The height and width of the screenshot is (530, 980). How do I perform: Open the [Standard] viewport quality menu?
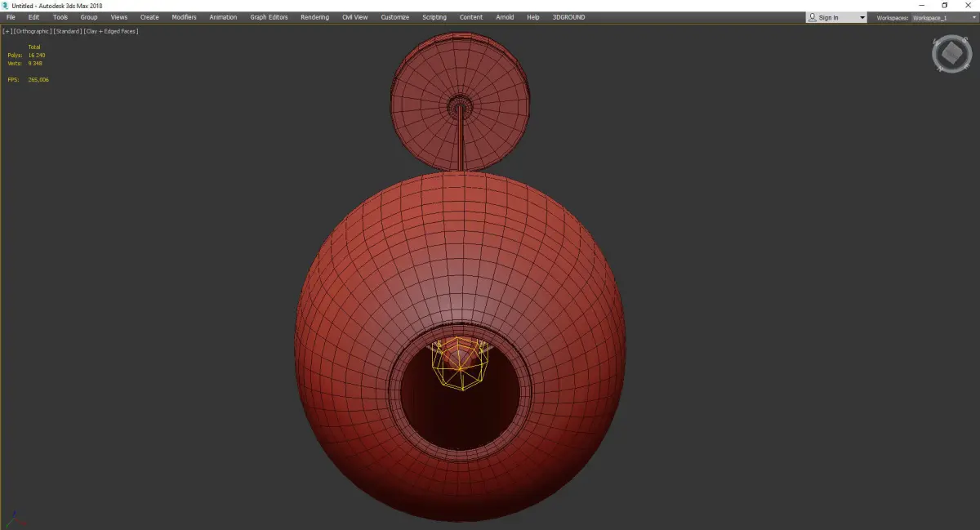coord(68,31)
